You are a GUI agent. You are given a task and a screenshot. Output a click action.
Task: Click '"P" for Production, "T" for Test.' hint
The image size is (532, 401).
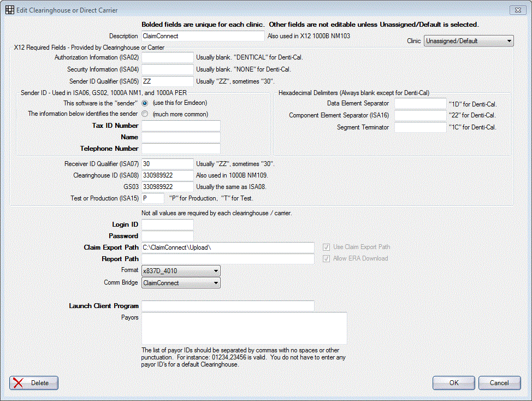pos(211,198)
